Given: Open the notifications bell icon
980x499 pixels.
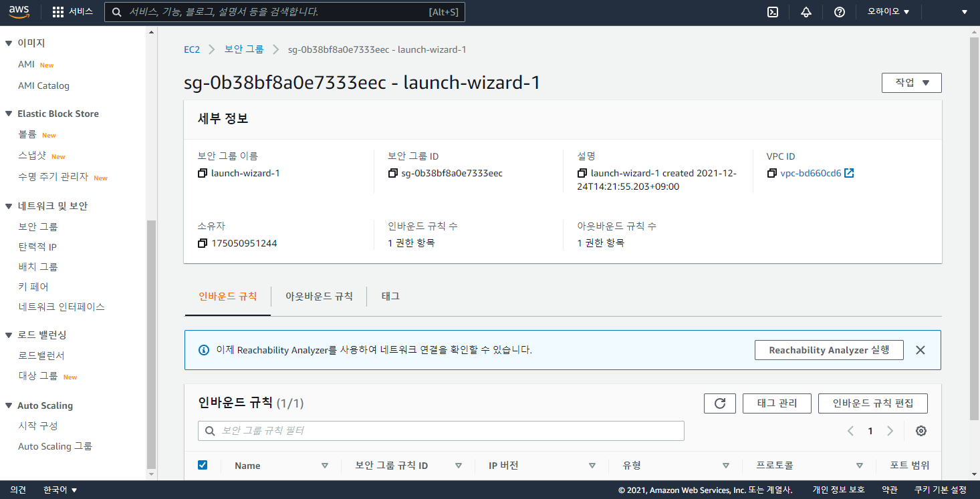Looking at the screenshot, I should (806, 12).
